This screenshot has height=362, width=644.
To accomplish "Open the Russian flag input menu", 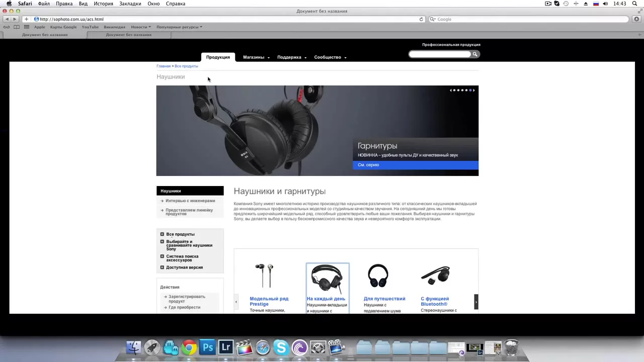I will 596,4.
